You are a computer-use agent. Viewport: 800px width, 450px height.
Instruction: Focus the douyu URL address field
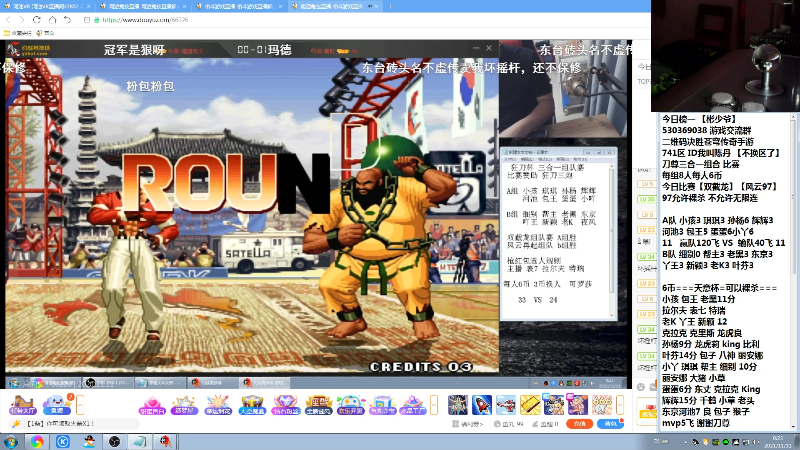[x=145, y=20]
